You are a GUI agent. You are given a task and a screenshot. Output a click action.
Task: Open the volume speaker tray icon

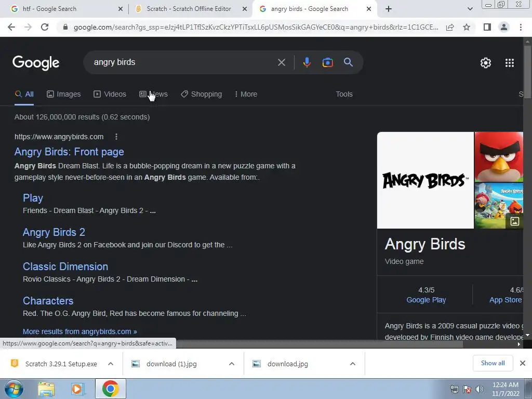click(x=480, y=389)
